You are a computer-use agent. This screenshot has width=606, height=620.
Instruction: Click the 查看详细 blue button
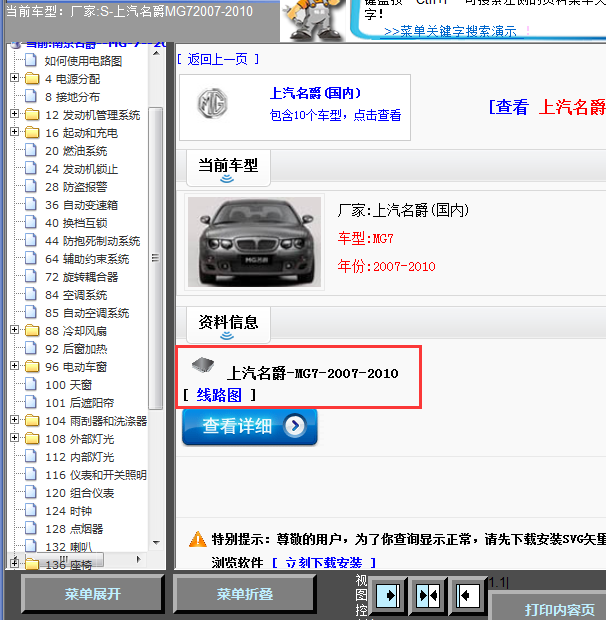point(249,427)
